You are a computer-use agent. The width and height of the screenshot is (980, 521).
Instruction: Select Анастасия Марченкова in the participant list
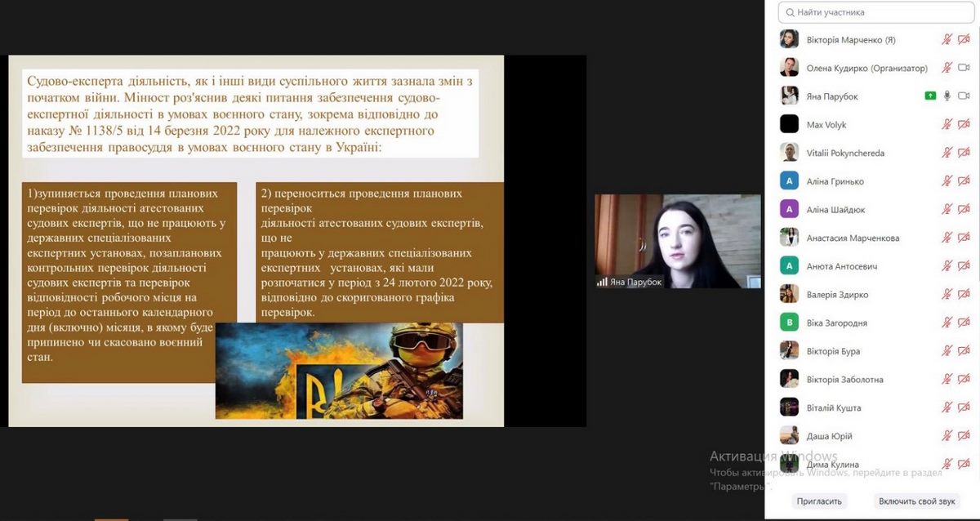853,238
